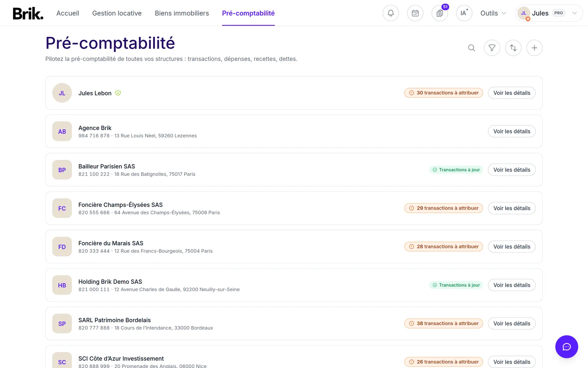Screen dimensions: 588x368
Task: Open the sort arrows button
Action: click(x=513, y=48)
